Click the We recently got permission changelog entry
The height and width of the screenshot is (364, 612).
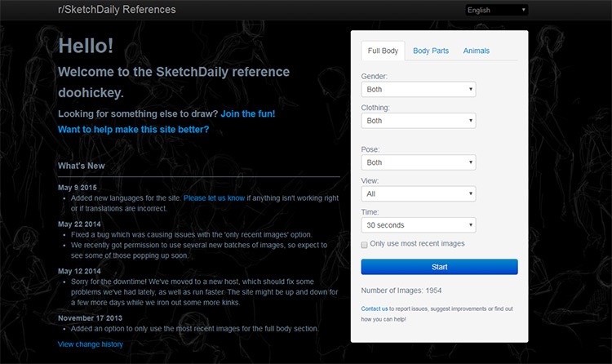point(199,251)
